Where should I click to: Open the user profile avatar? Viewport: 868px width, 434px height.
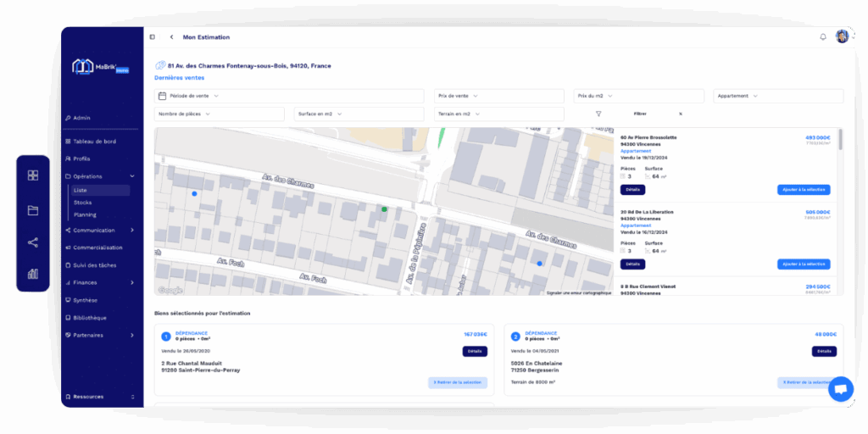(x=842, y=36)
